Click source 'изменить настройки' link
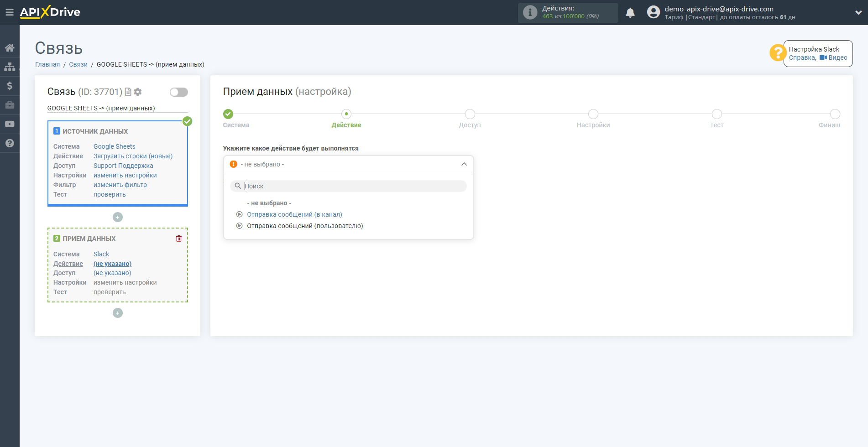The width and height of the screenshot is (868, 447). 125,175
